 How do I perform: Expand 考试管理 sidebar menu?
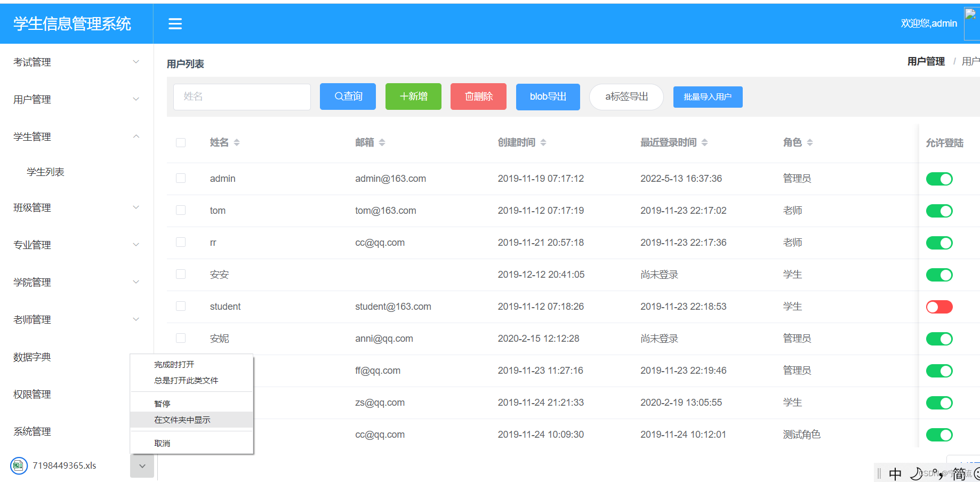(76, 62)
